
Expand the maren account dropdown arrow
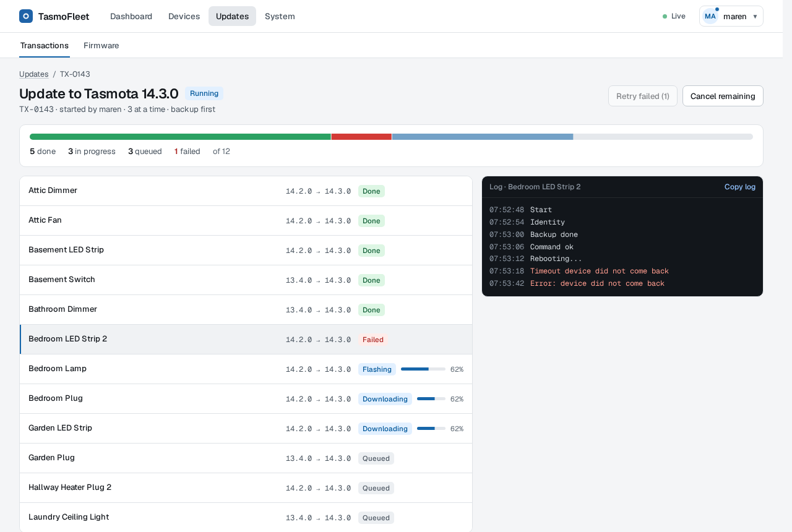(x=755, y=17)
